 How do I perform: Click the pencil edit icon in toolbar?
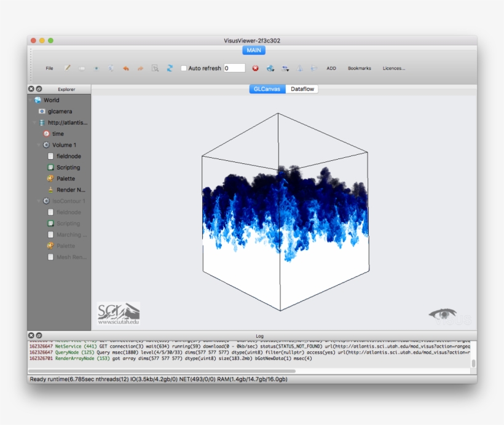click(x=68, y=68)
